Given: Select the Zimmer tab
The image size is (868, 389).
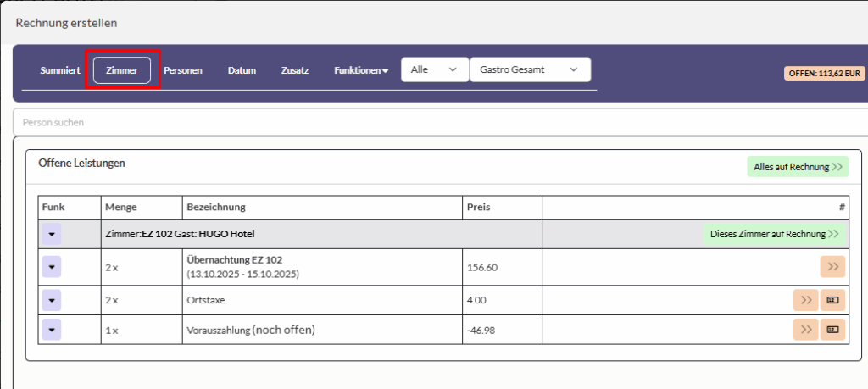Looking at the screenshot, I should point(122,70).
